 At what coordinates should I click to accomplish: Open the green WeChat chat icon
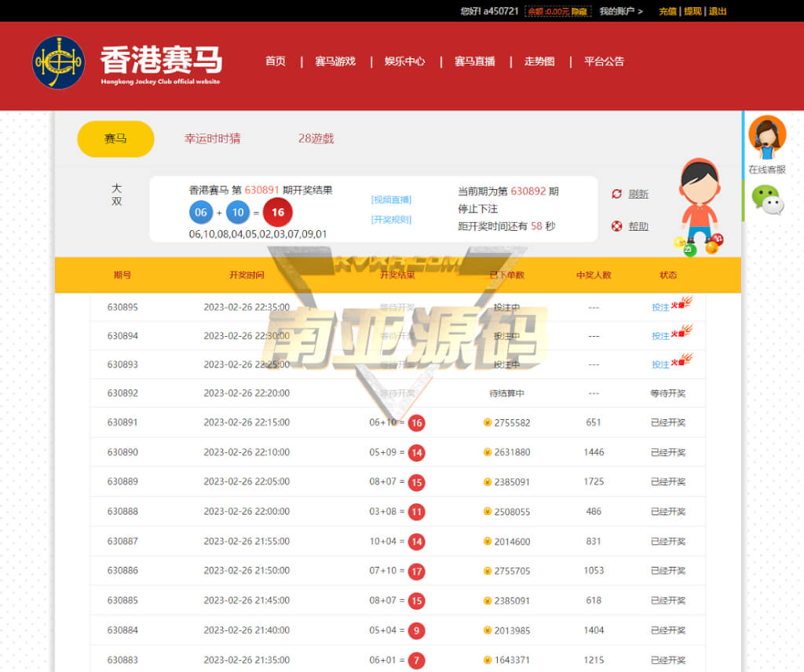coord(768,199)
